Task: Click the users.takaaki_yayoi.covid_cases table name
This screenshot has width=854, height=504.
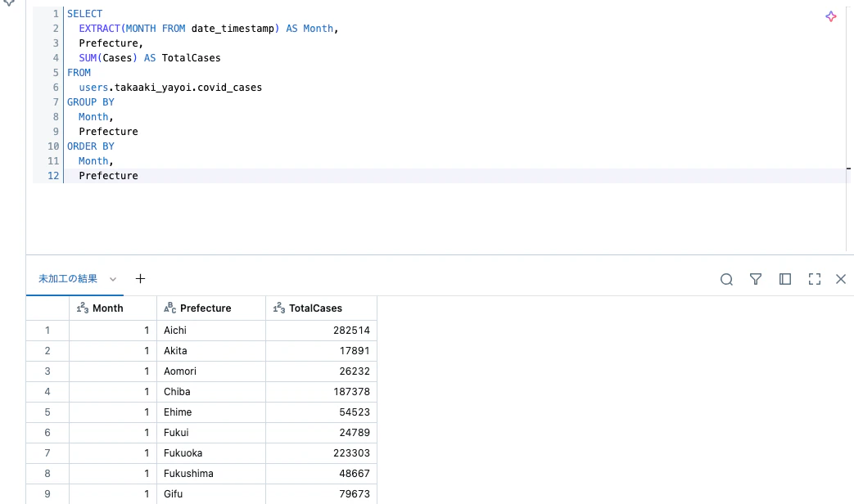Action: point(170,87)
